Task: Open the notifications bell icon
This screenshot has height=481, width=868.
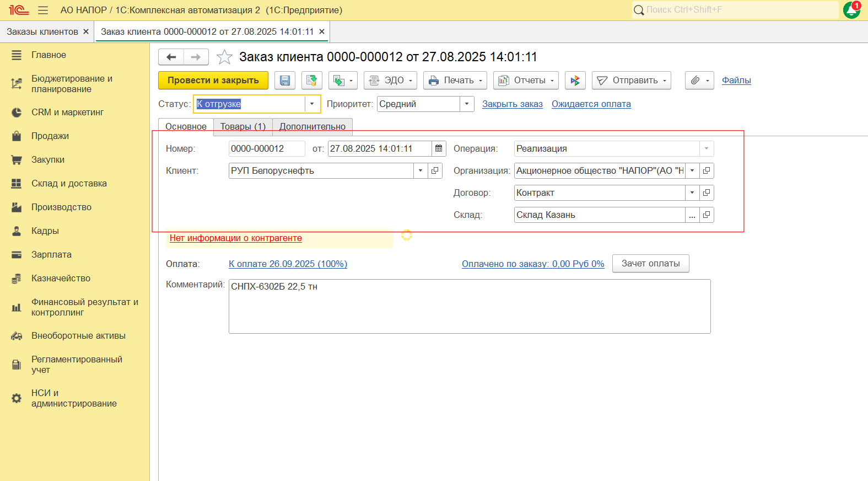Action: [x=851, y=10]
